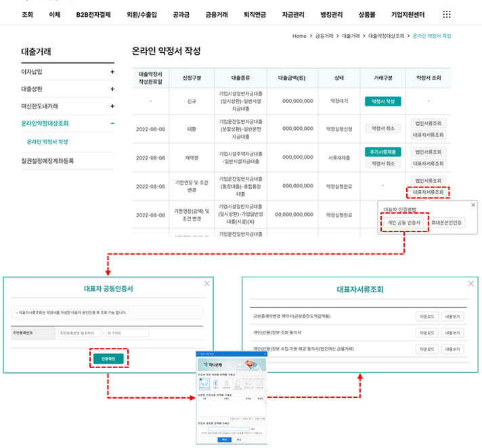Click the first resident number input field
This screenshot has height=448, width=482.
(79, 333)
